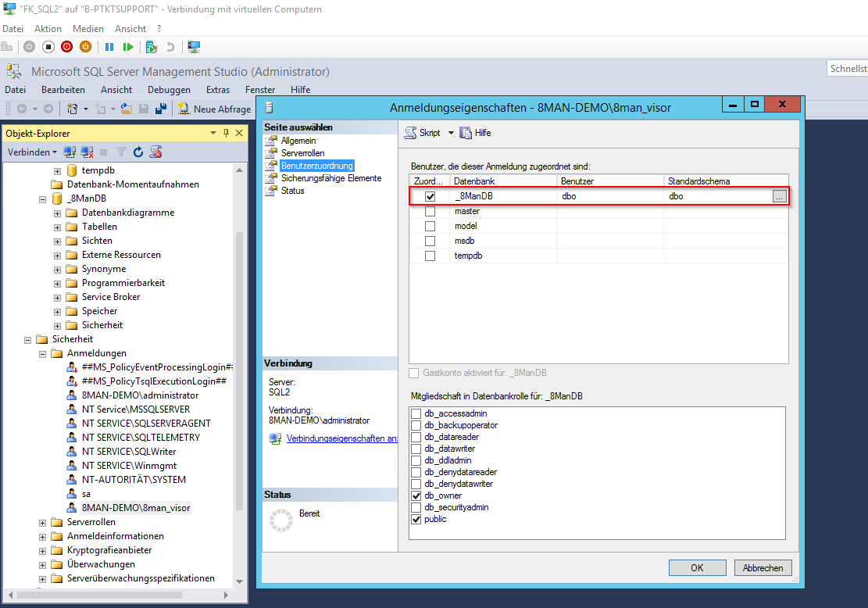Viewport: 868px width, 608px height.
Task: Refresh the Objekt-Explorer tree
Action: point(138,152)
